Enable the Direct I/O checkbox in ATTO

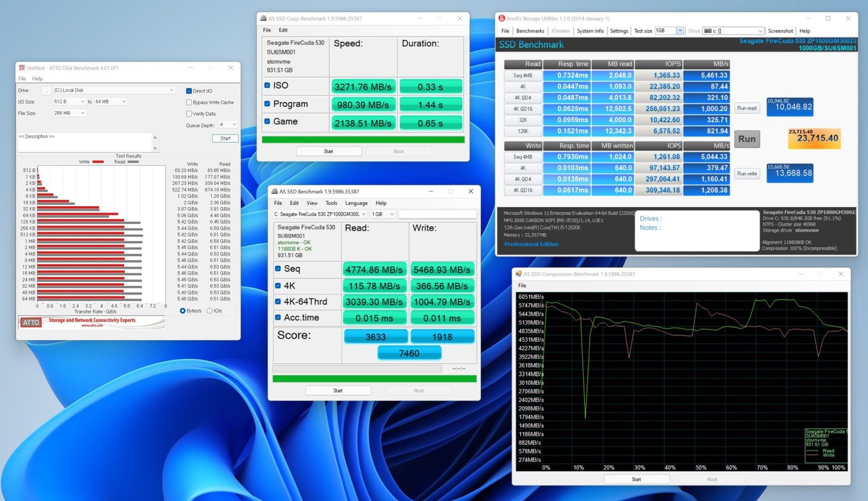point(189,91)
